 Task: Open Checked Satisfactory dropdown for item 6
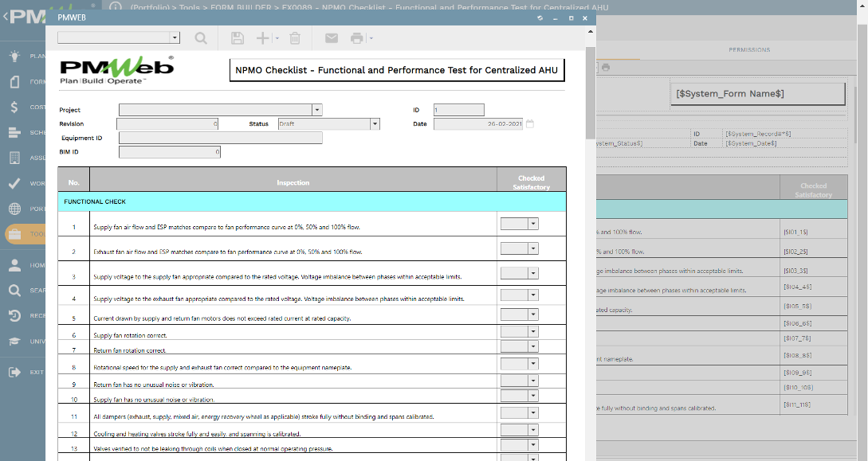533,332
